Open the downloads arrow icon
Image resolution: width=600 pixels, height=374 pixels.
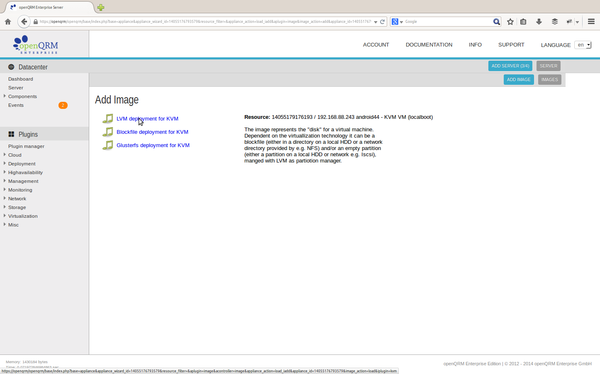(x=539, y=22)
